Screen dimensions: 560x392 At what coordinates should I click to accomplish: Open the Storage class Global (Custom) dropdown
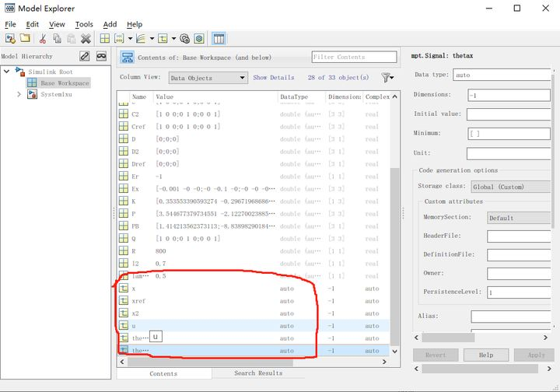click(511, 187)
